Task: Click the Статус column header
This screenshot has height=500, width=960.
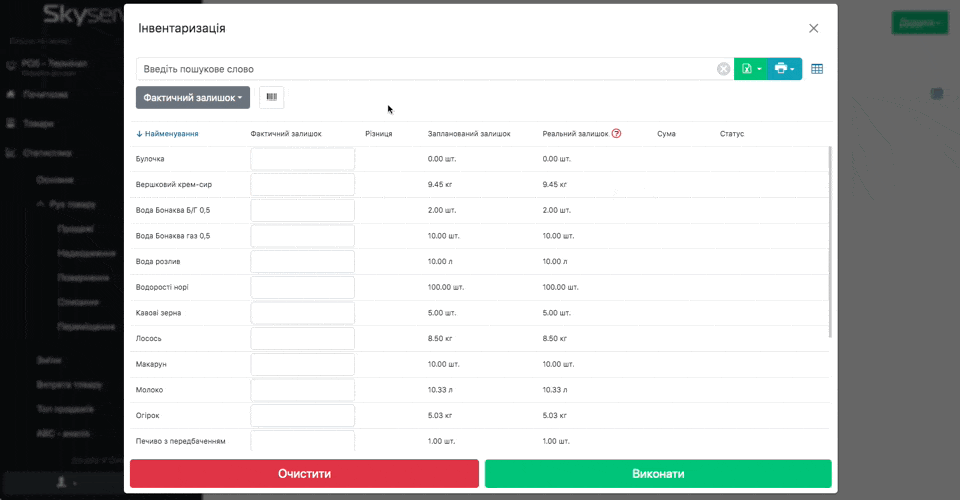Action: 731,133
